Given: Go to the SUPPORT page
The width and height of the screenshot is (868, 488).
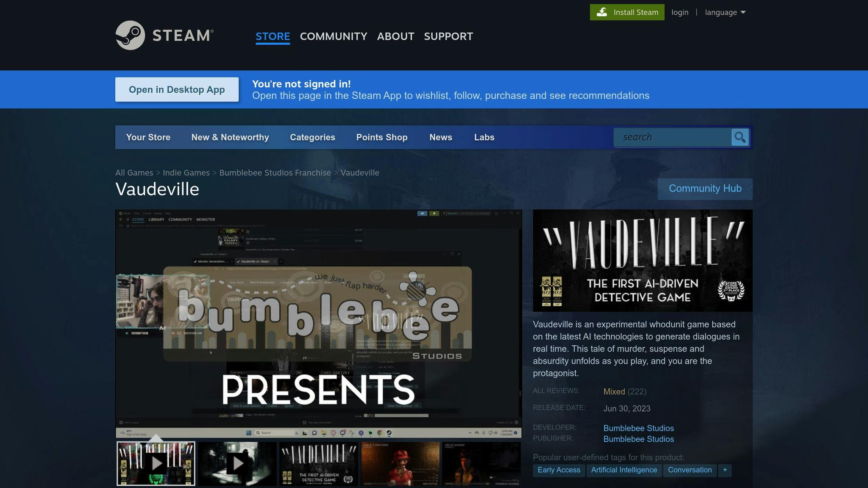Looking at the screenshot, I should pyautogui.click(x=448, y=36).
